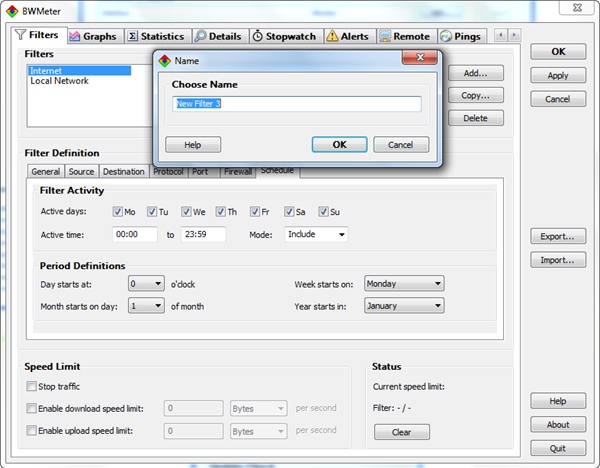The image size is (600, 468).
Task: Click the funnel icon on Filters tab
Action: click(x=20, y=36)
